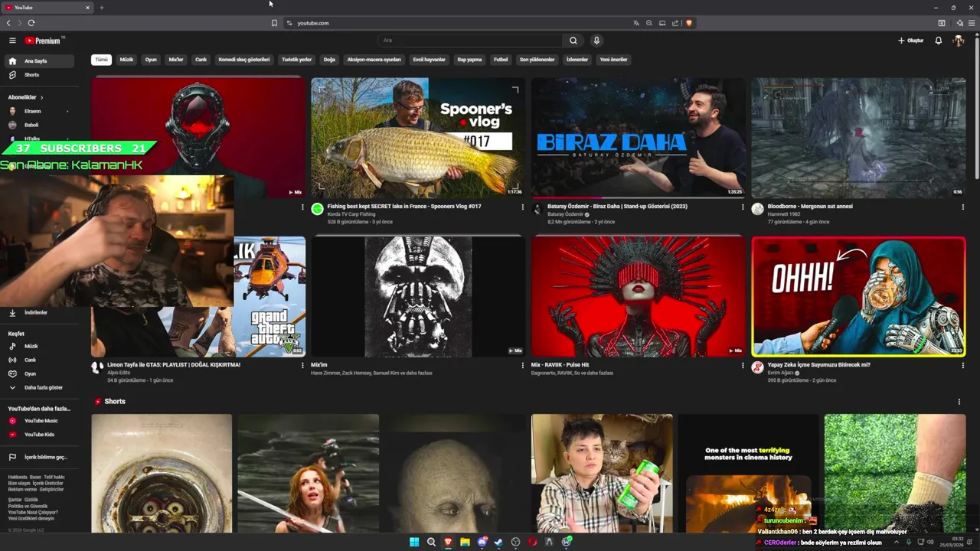This screenshot has height=551, width=980.
Task: Open options for Limon Tayfa GTA5 video
Action: point(302,365)
